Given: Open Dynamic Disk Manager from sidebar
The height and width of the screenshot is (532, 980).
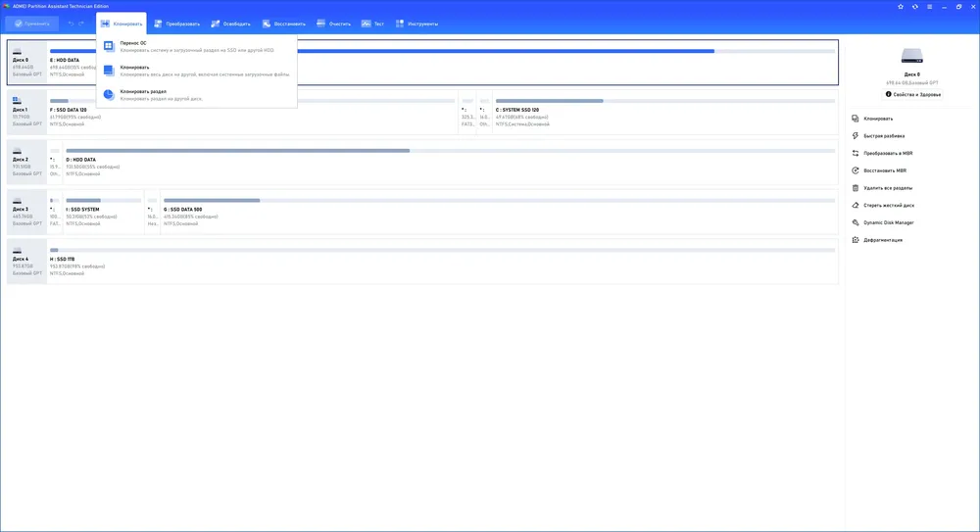Looking at the screenshot, I should [x=883, y=222].
